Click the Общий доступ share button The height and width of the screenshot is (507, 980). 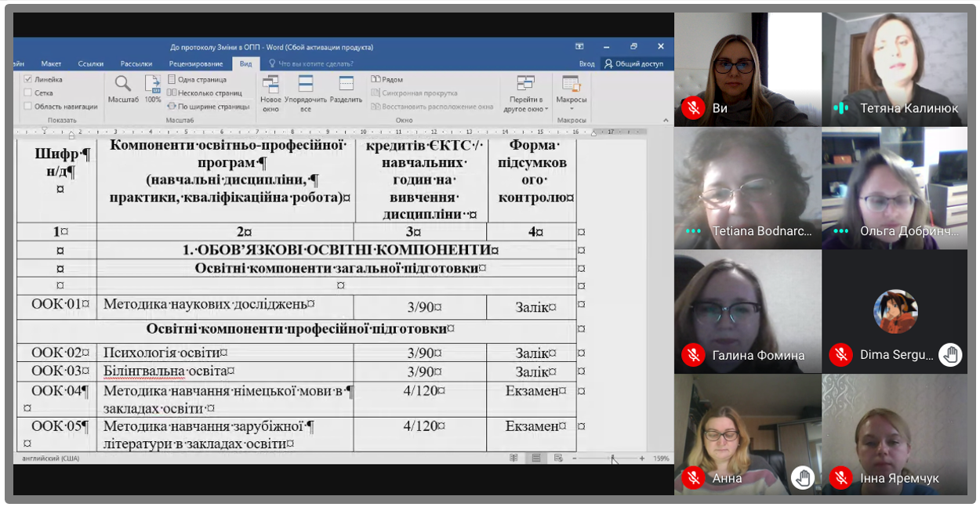point(633,63)
